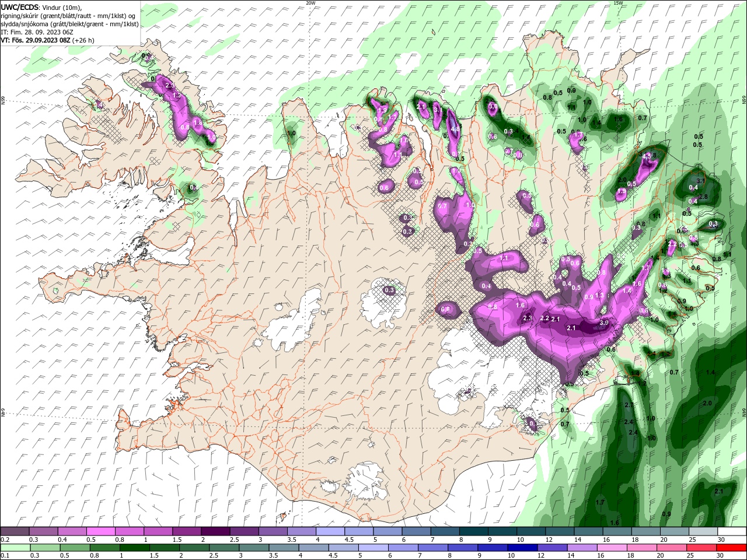Image resolution: width=747 pixels, height=560 pixels.
Task: Click the '0.1' label in rain legend row
Action: (5, 556)
